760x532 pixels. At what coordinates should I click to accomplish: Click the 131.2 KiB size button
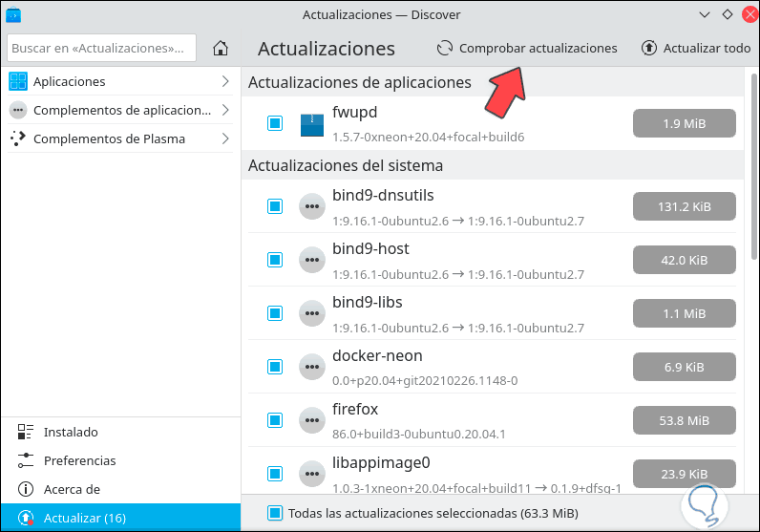684,206
